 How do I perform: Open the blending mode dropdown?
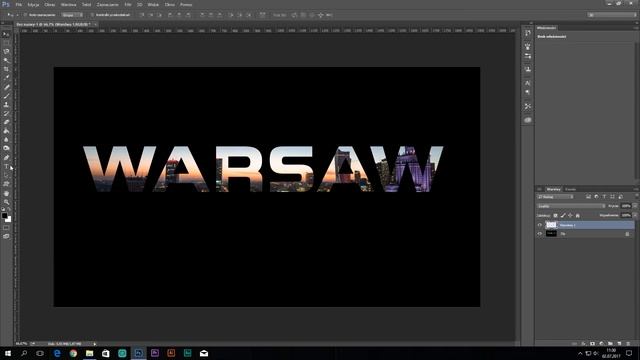click(x=571, y=206)
